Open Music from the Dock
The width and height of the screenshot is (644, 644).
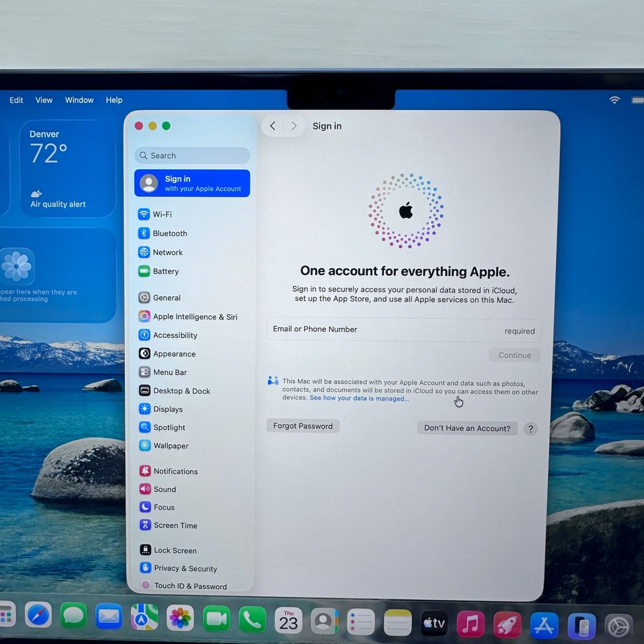471,624
